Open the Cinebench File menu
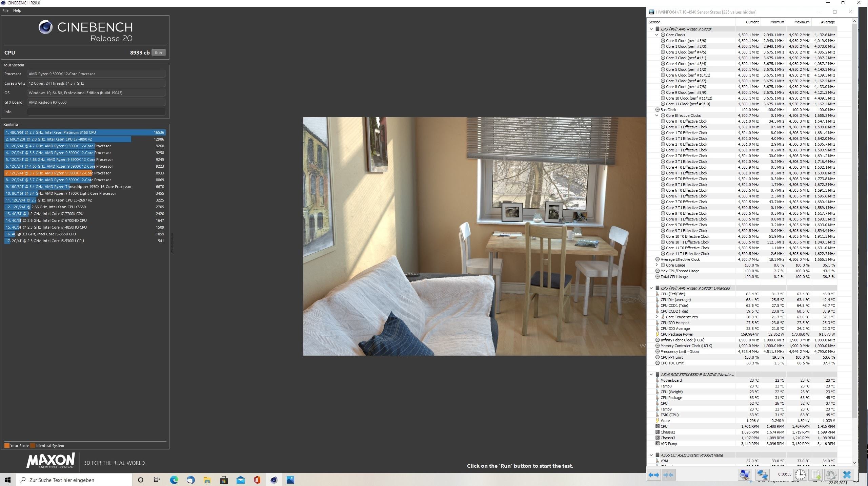Screen dimensions: 868x486 click(x=5, y=10)
